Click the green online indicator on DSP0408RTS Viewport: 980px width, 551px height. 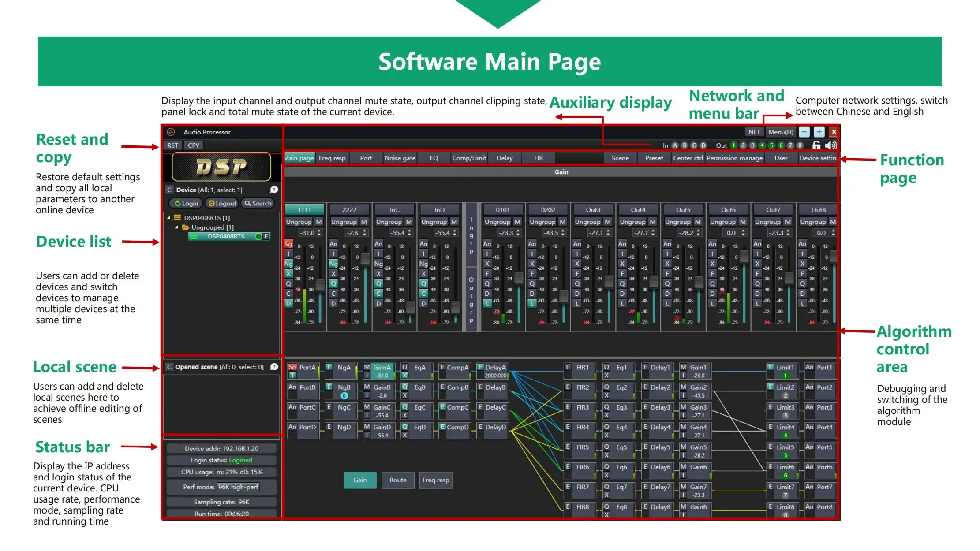point(258,236)
